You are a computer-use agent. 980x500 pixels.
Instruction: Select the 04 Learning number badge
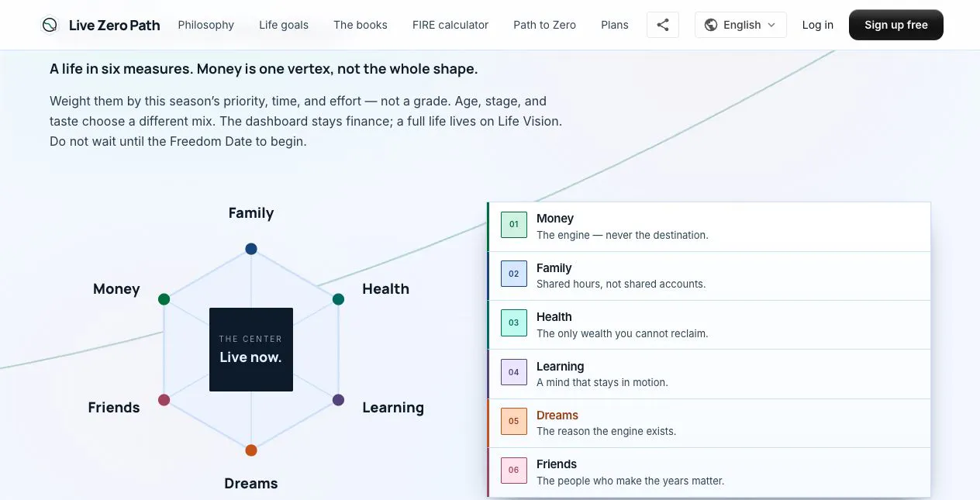click(x=514, y=372)
